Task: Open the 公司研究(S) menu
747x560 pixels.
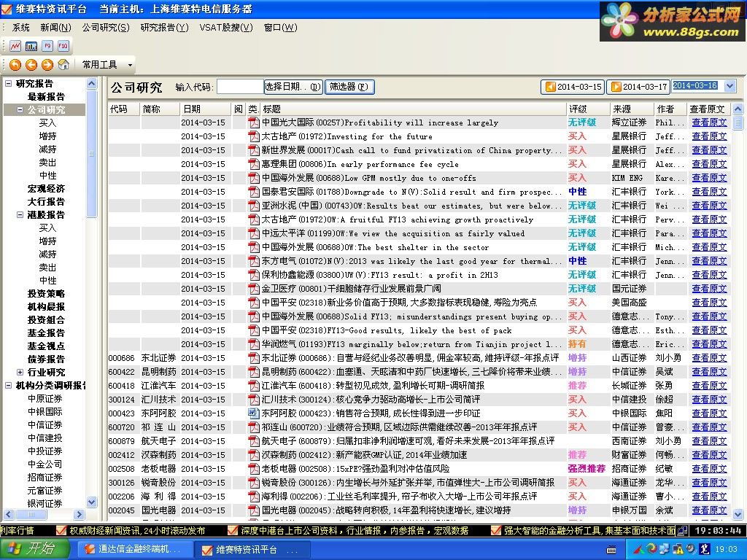Action: pyautogui.click(x=106, y=28)
